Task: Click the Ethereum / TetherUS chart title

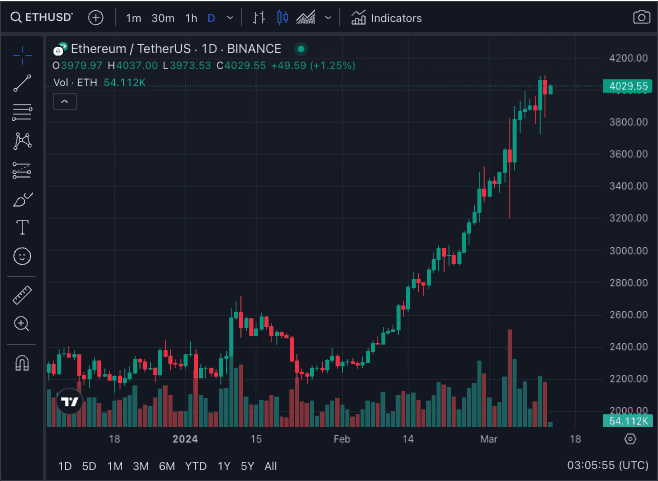Action: pos(176,49)
